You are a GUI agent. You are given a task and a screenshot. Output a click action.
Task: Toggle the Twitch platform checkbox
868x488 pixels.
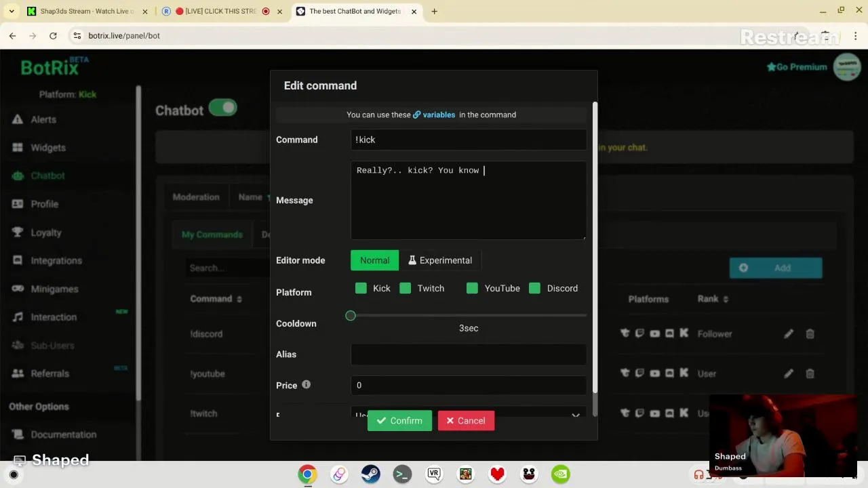[x=405, y=288]
